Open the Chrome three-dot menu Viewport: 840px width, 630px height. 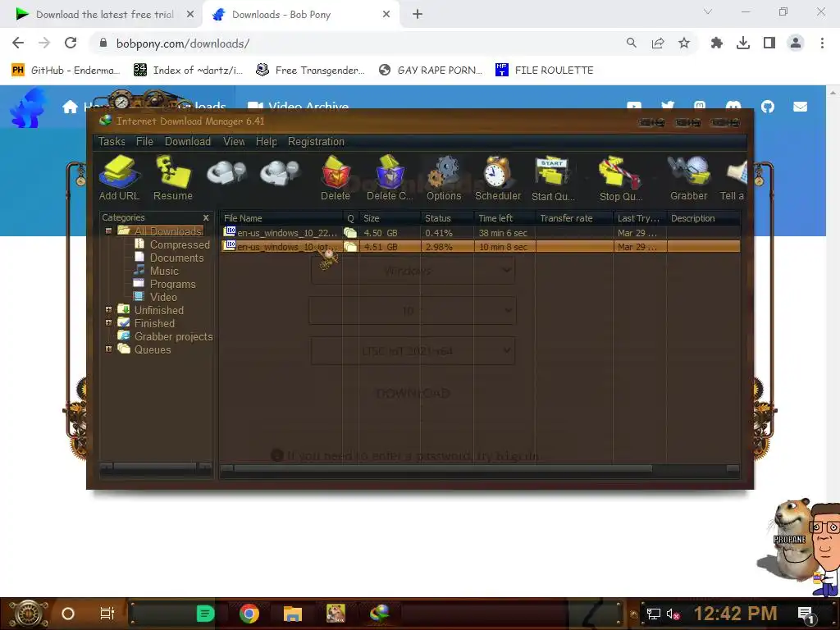(x=822, y=43)
